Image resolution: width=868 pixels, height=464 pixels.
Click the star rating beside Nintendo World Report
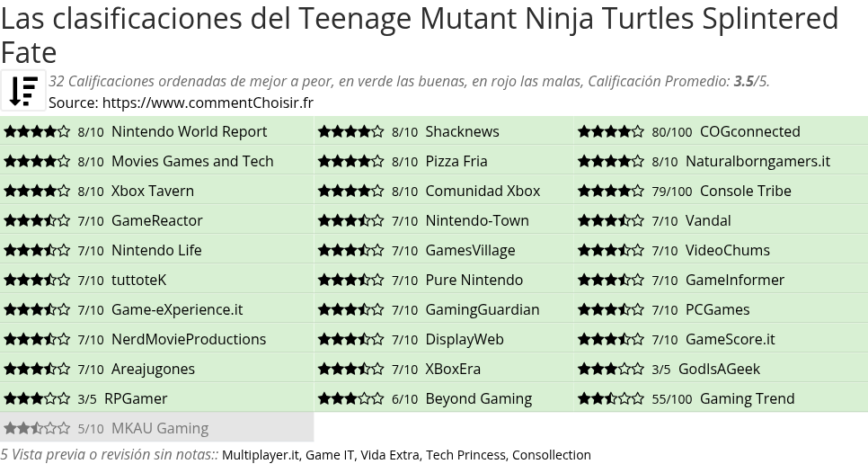click(x=37, y=131)
